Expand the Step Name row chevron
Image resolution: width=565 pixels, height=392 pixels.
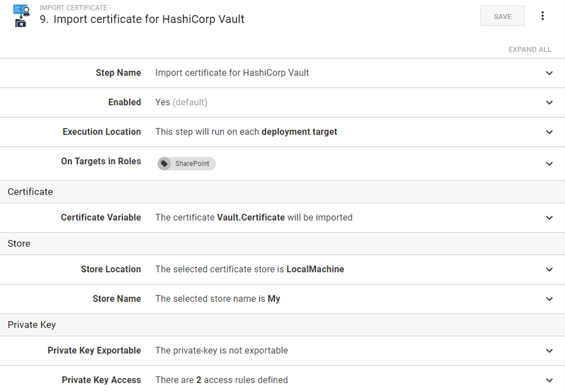(549, 73)
